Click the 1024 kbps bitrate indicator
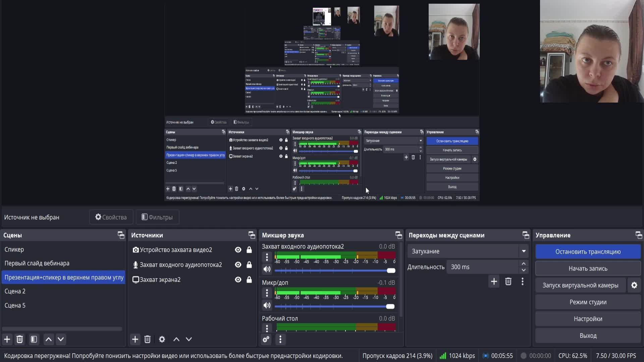 pyautogui.click(x=458, y=356)
